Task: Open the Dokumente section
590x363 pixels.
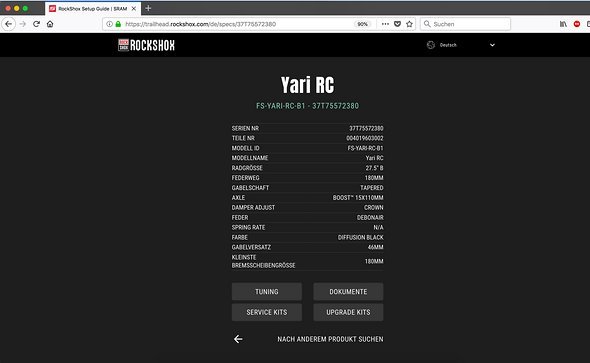Action: pos(348,292)
